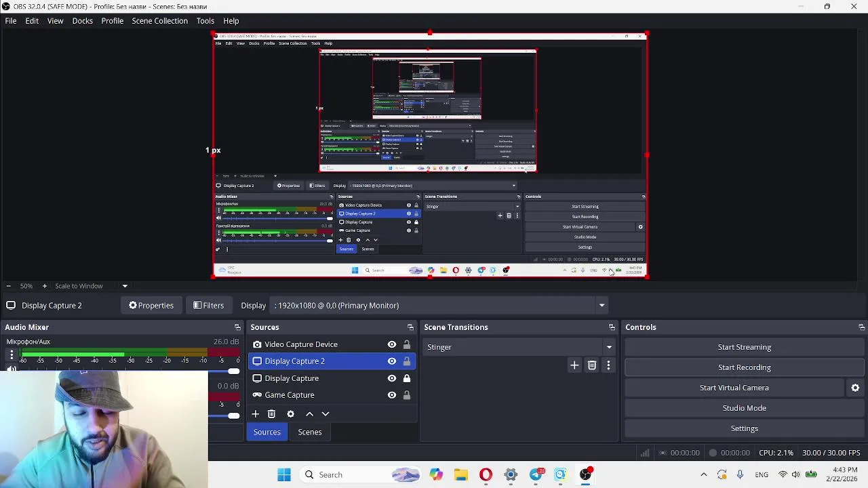868x488 pixels.
Task: Toggle visibility of Display Capture source
Action: (x=392, y=378)
